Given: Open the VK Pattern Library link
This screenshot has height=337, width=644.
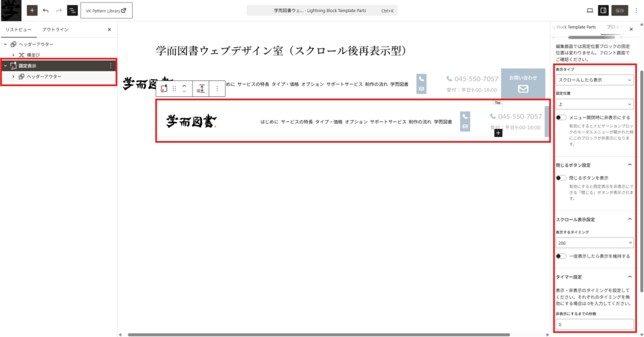Looking at the screenshot, I should (106, 11).
